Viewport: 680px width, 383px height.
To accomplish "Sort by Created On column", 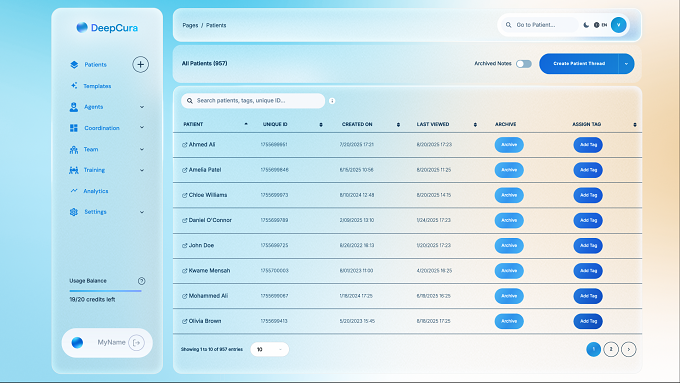I will click(398, 124).
